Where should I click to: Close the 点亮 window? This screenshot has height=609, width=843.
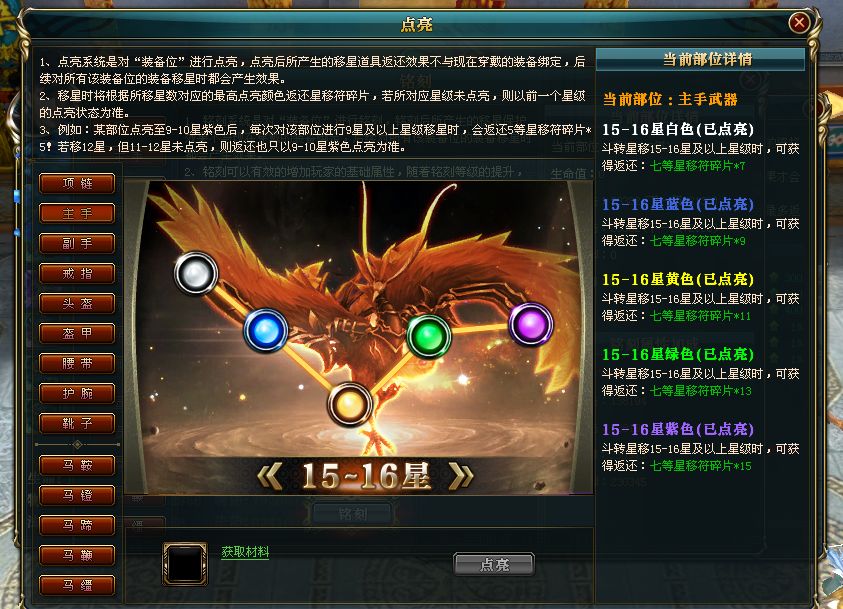point(799,23)
